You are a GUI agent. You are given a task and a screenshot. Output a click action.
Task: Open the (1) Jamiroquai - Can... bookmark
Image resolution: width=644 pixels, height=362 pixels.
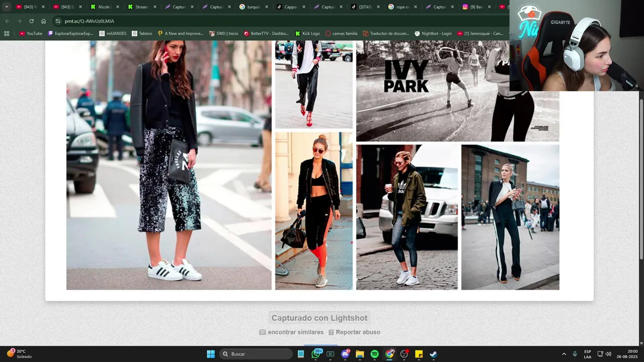tap(480, 34)
